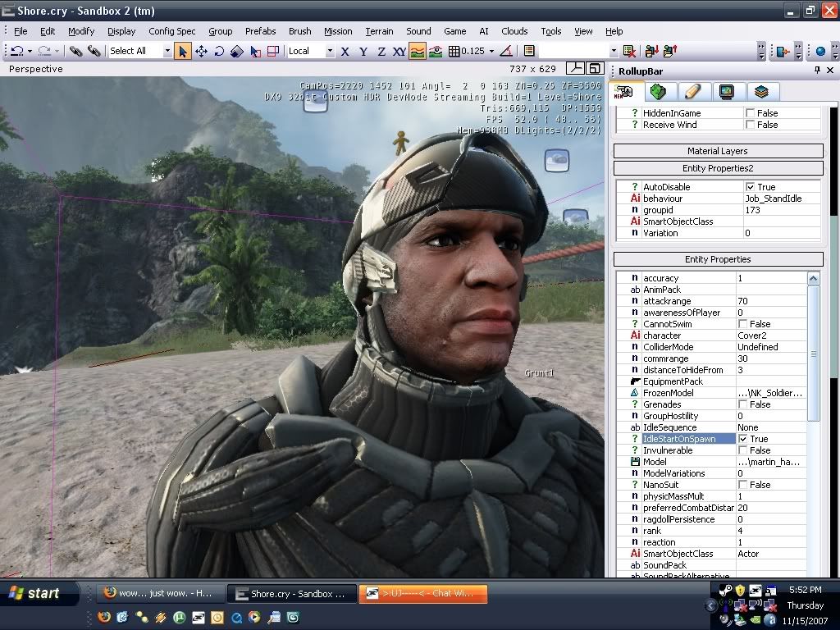
Task: Toggle the Receive Wind checkbox
Action: [750, 125]
